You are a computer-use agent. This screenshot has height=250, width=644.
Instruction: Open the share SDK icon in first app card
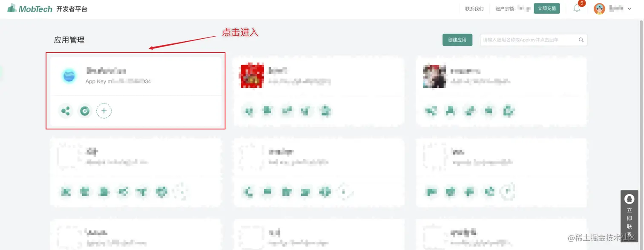click(x=66, y=111)
